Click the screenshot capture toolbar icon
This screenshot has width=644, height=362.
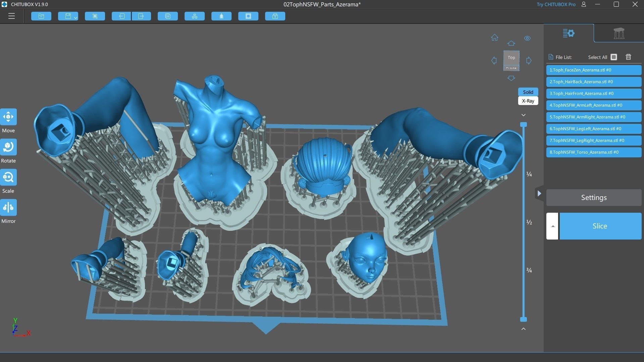[95, 16]
